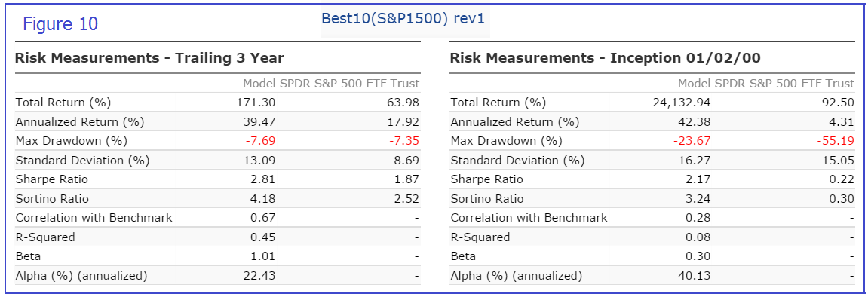Select the Best10(S&P1500) rev1 title
Image resolution: width=868 pixels, height=297 pixels.
coord(403,17)
